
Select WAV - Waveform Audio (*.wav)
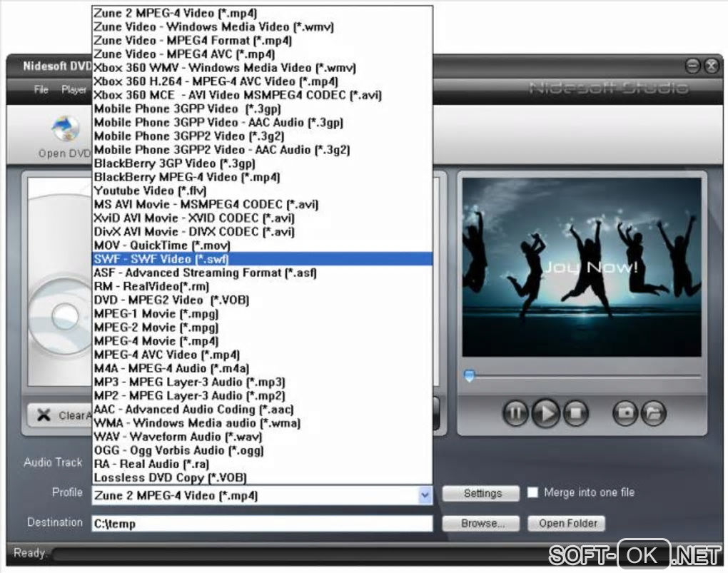[263, 437]
